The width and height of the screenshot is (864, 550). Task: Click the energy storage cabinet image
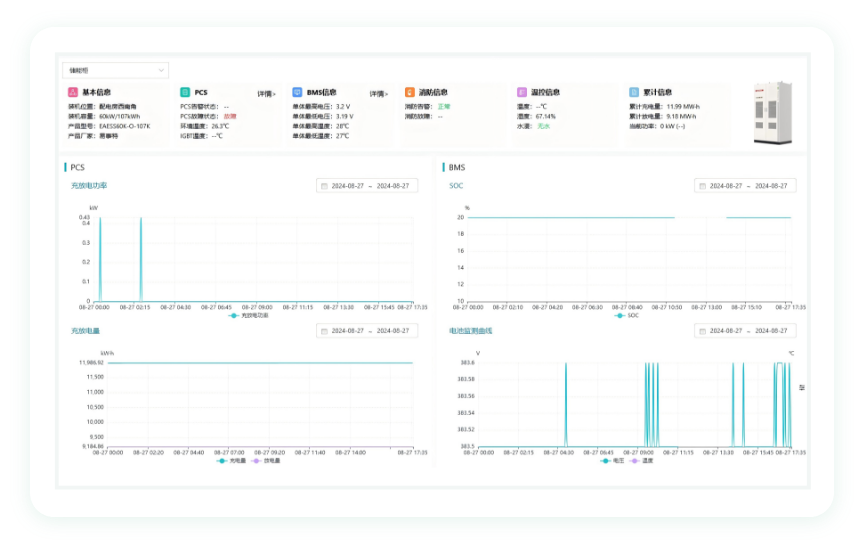click(773, 113)
